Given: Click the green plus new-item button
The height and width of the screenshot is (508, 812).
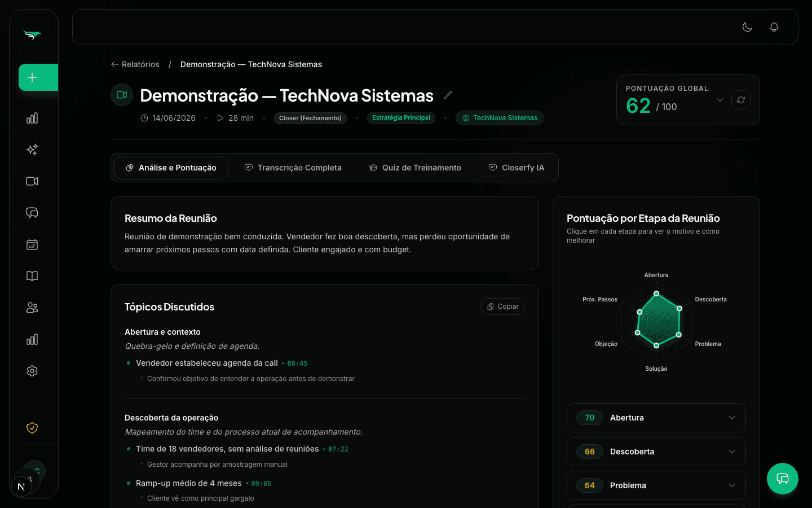Looking at the screenshot, I should pos(38,77).
